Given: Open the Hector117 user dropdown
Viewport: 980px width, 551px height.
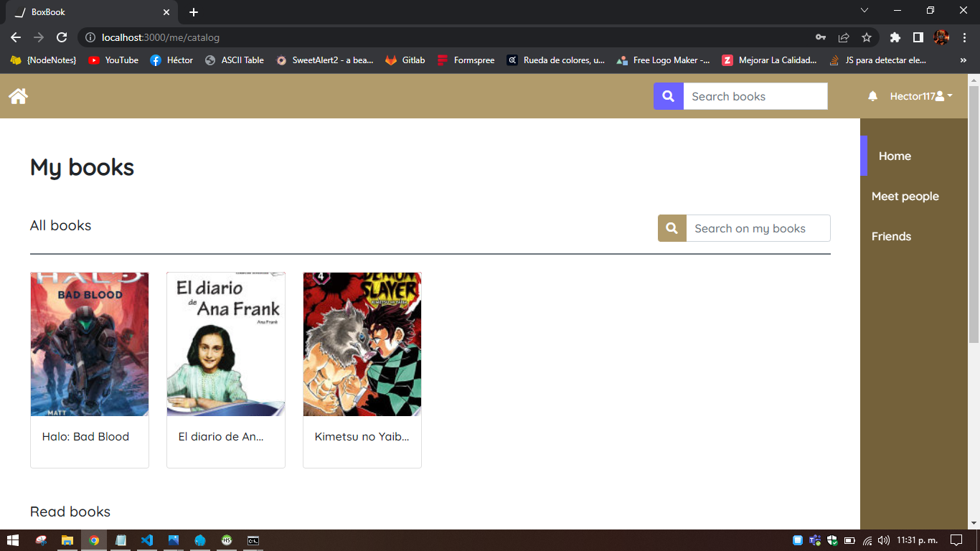Looking at the screenshot, I should point(921,96).
